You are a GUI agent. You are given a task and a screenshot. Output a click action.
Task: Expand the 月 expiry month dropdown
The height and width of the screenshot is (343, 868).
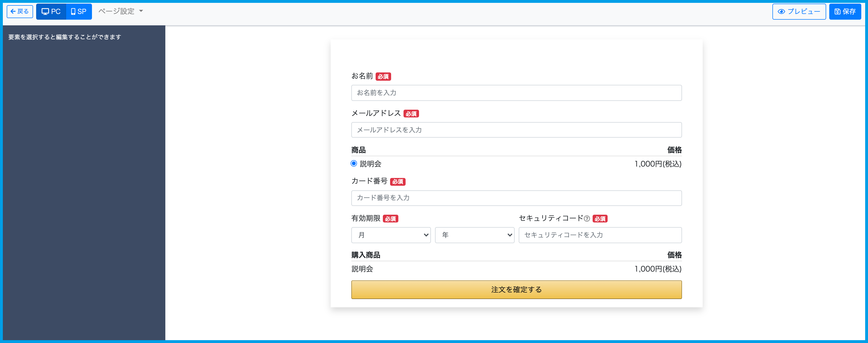pyautogui.click(x=391, y=235)
